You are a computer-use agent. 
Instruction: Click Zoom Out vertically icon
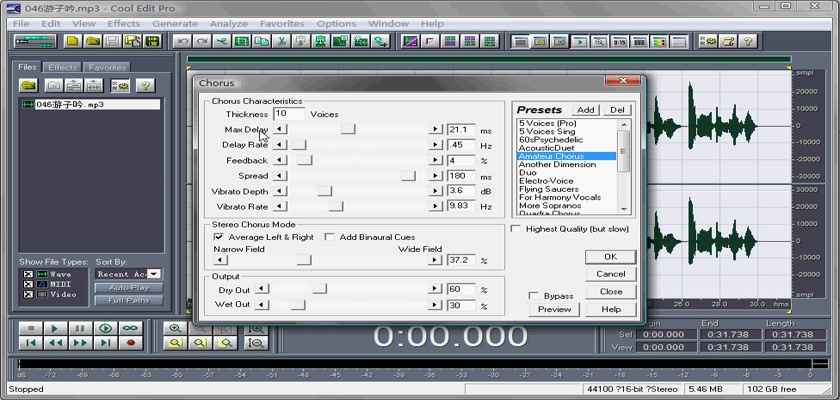256,343
